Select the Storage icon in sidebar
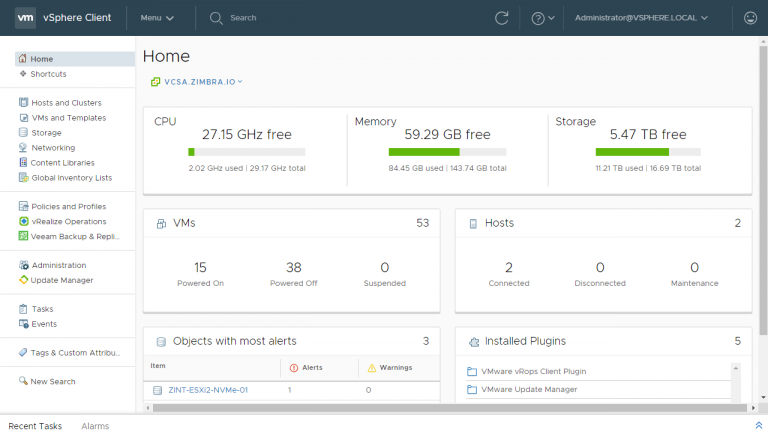This screenshot has height=434, width=768. [x=23, y=132]
